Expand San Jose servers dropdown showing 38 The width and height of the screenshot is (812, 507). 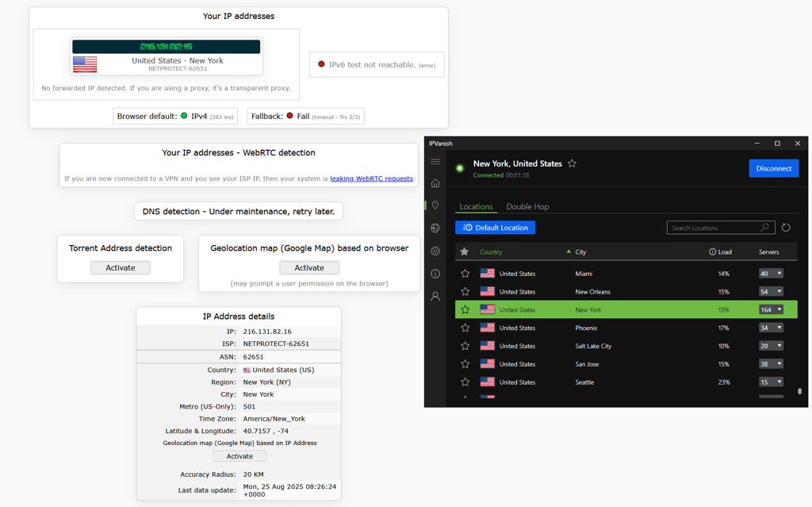point(771,364)
